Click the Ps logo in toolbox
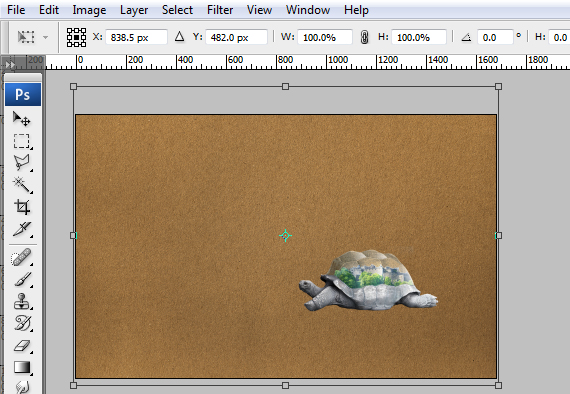 23,95
